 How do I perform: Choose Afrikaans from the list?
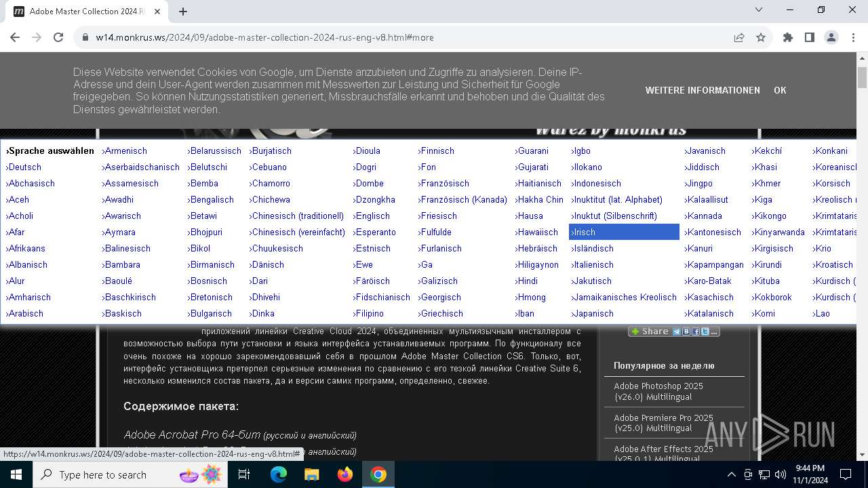(x=25, y=248)
